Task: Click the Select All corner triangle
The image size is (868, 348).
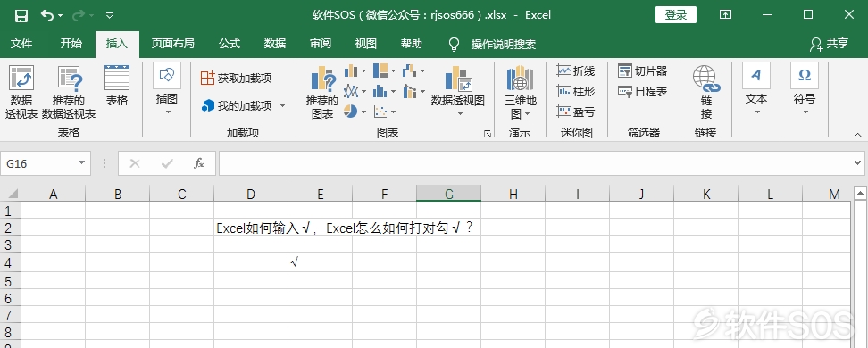Action: coord(11,194)
